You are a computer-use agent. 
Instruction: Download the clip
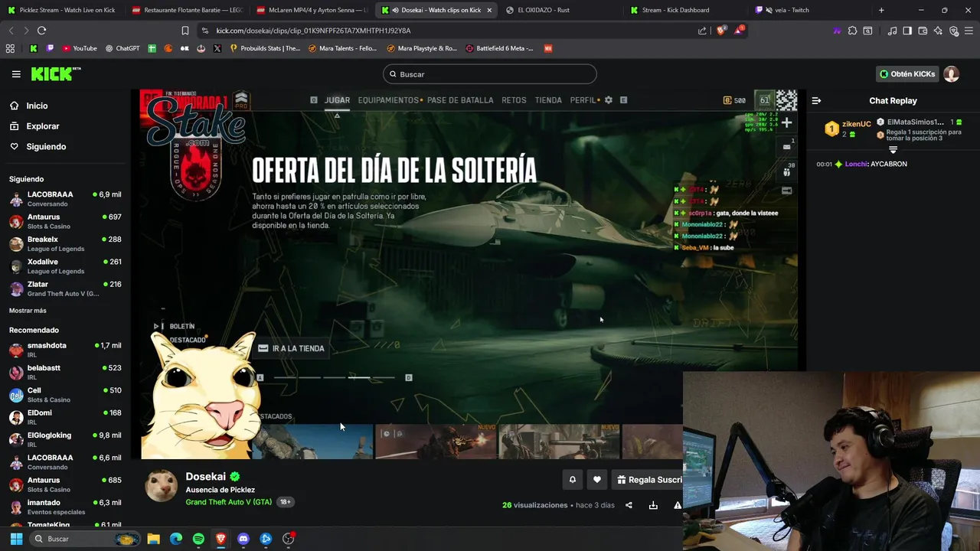653,505
